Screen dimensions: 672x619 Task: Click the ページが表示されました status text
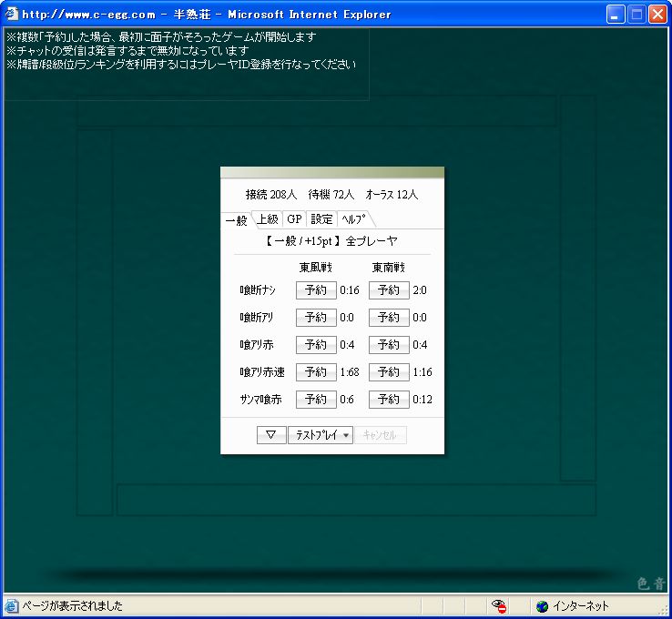73,605
